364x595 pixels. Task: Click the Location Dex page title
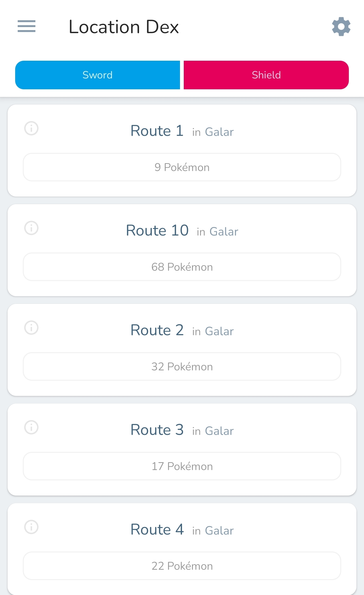[x=124, y=27]
